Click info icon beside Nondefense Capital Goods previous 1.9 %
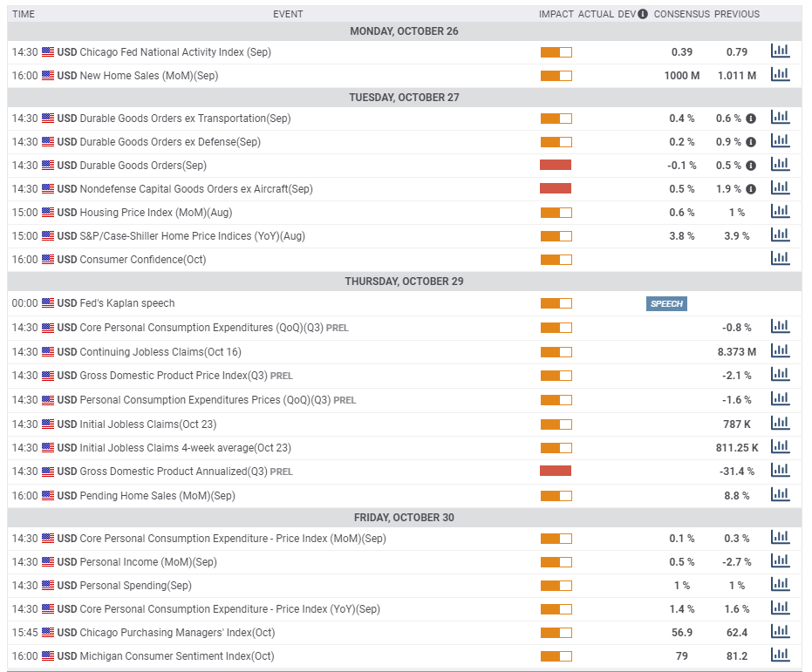812x672 pixels. 751,189
